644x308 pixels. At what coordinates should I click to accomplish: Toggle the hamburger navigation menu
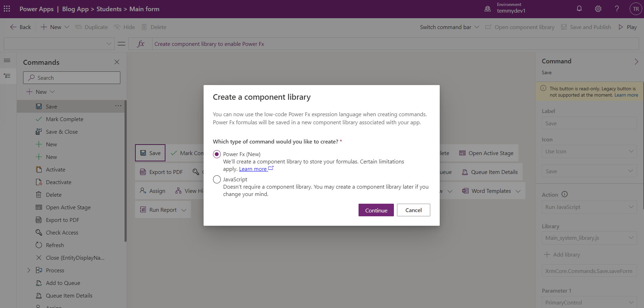[x=7, y=61]
